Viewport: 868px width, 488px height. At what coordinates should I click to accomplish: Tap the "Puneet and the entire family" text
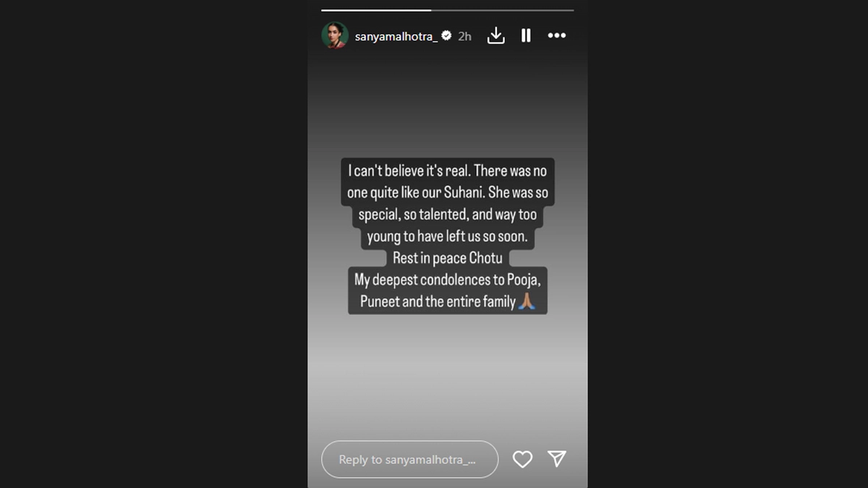pos(437,301)
